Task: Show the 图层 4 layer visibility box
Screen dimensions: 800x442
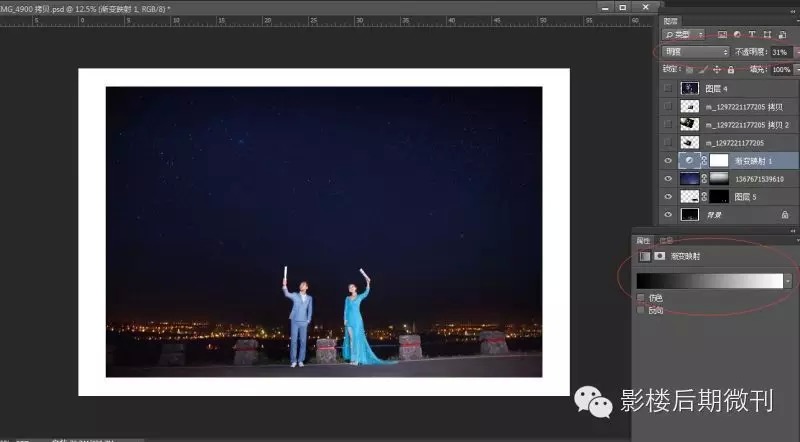Action: (x=668, y=88)
